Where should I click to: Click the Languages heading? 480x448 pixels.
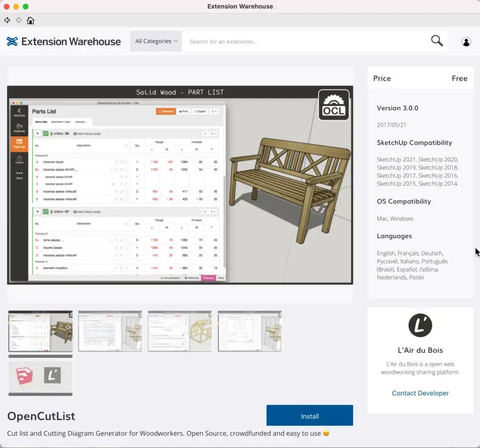click(394, 236)
